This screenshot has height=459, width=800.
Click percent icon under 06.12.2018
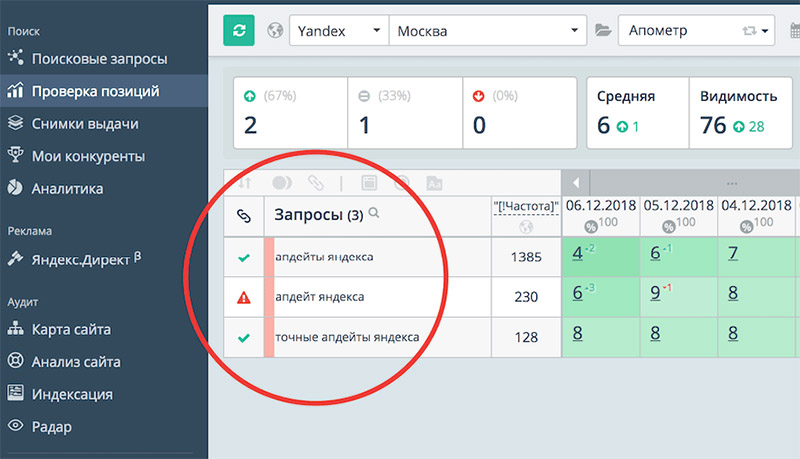(591, 226)
